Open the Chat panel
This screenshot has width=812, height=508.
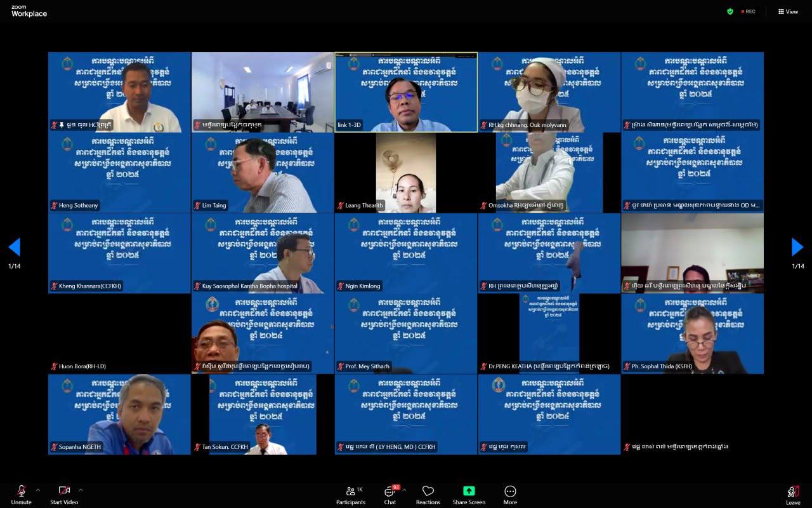click(x=390, y=492)
